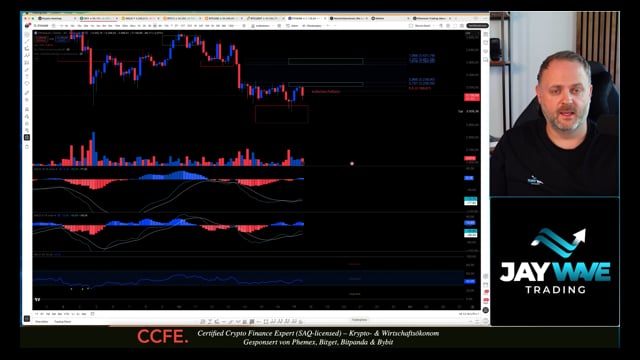This screenshot has width=640, height=360.
Task: Open the second oscillator pane legend title
Action: point(44,215)
